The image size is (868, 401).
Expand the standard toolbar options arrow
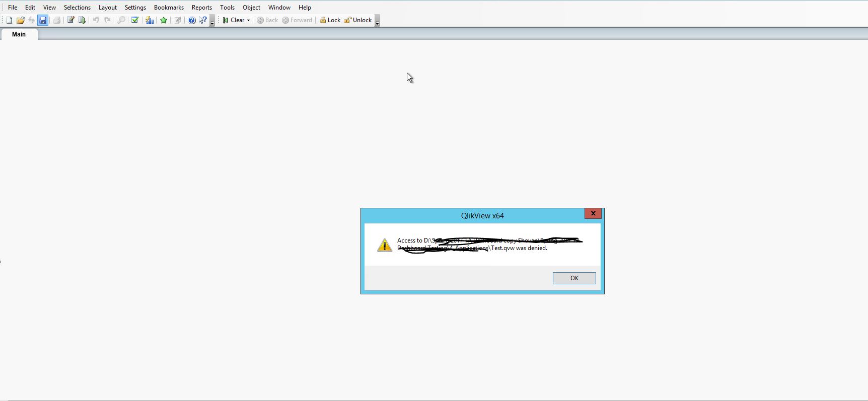click(212, 21)
